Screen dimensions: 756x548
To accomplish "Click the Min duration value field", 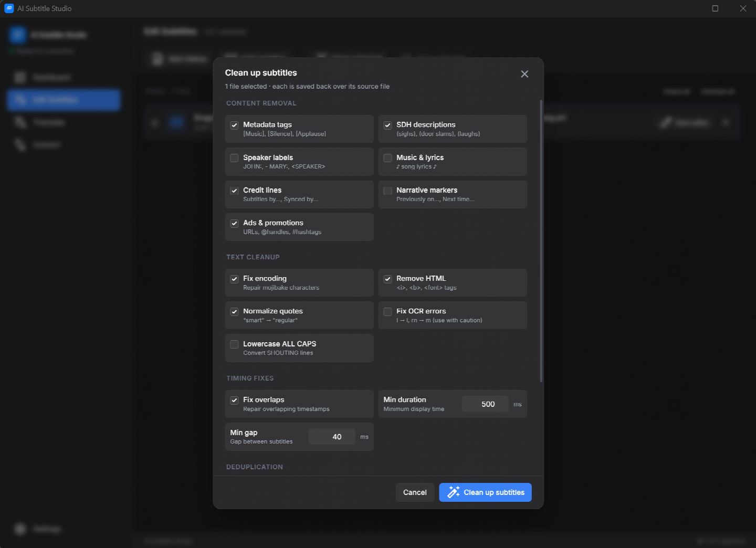I will [x=485, y=404].
